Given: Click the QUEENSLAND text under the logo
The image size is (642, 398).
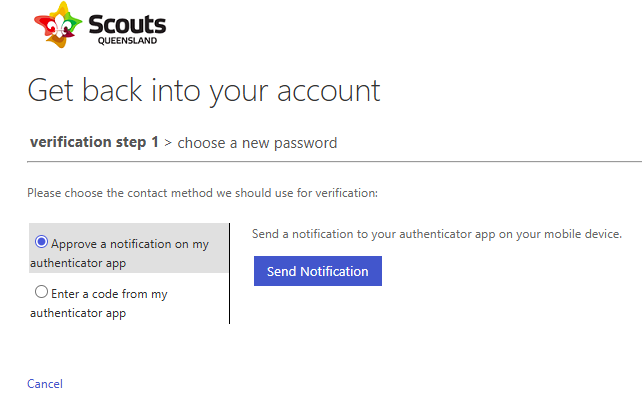Looking at the screenshot, I should click(127, 41).
